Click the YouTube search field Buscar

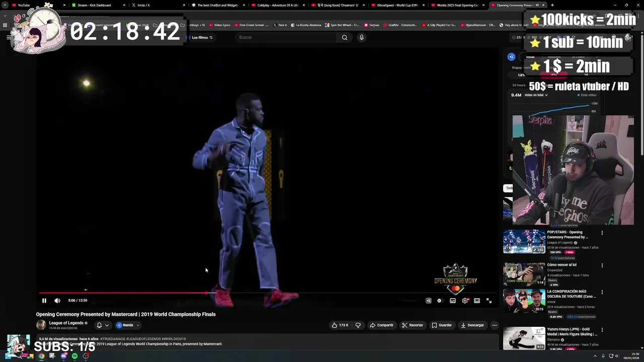point(287,37)
